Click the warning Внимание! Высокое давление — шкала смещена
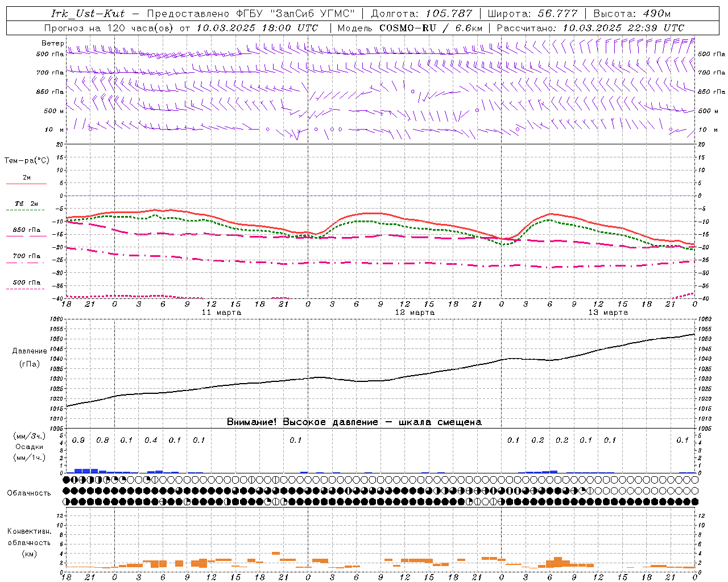The height and width of the screenshot is (582, 728). (x=354, y=422)
